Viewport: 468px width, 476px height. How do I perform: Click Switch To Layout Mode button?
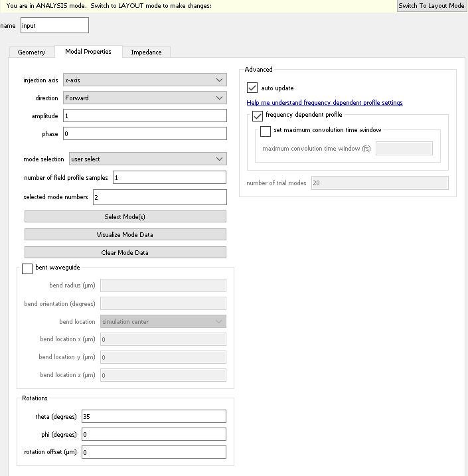[x=431, y=6]
